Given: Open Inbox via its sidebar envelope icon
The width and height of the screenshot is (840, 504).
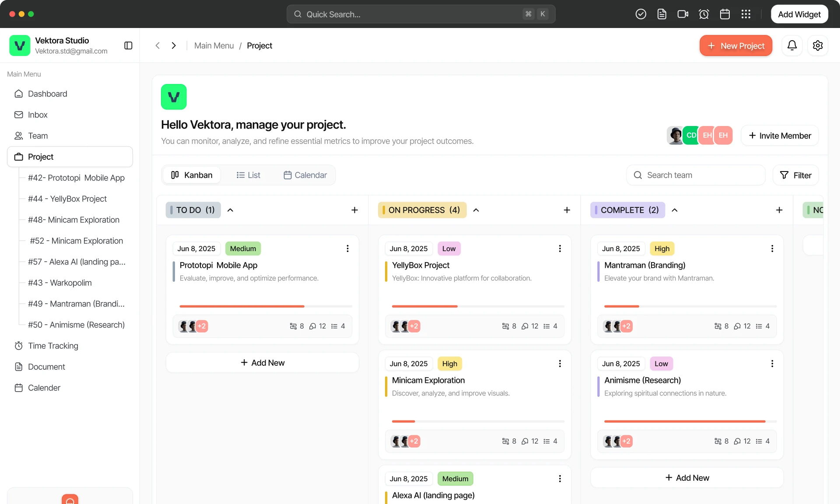Looking at the screenshot, I should click(x=19, y=115).
